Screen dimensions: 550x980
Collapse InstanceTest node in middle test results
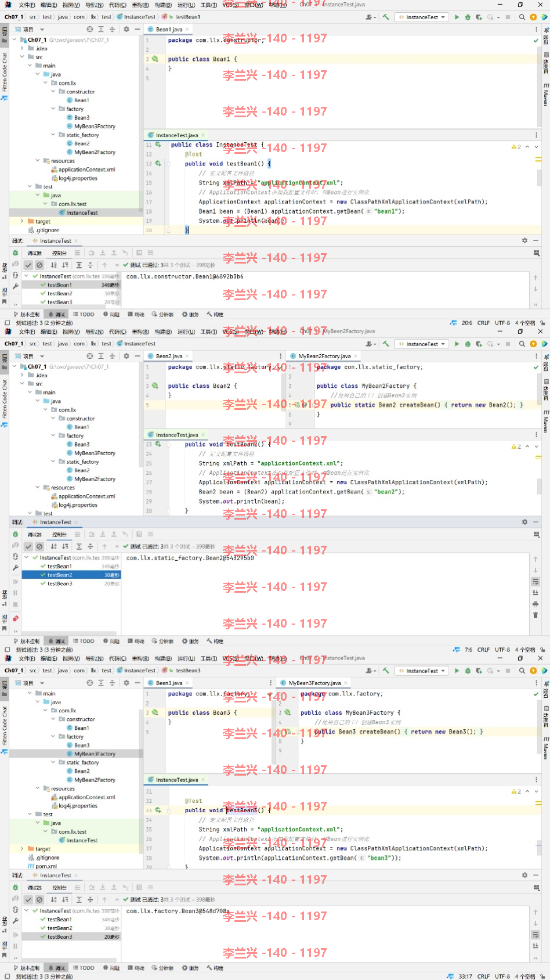coord(27,557)
